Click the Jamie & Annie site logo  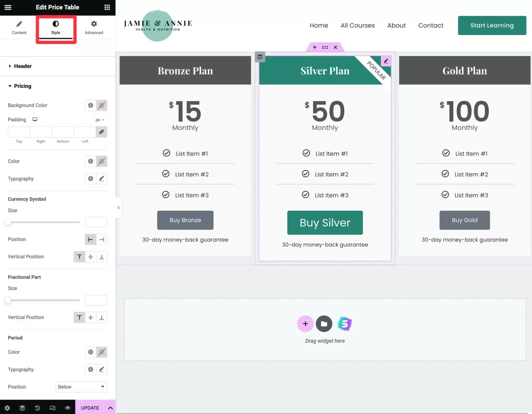[158, 25]
